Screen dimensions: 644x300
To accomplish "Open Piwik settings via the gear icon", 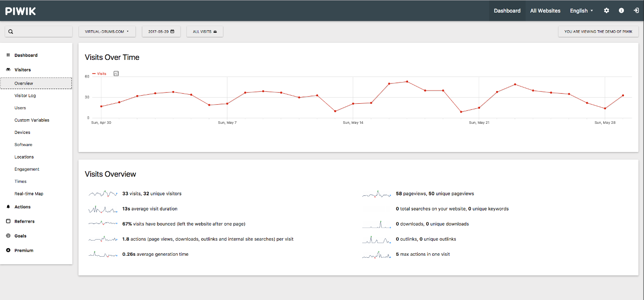I will click(x=606, y=10).
